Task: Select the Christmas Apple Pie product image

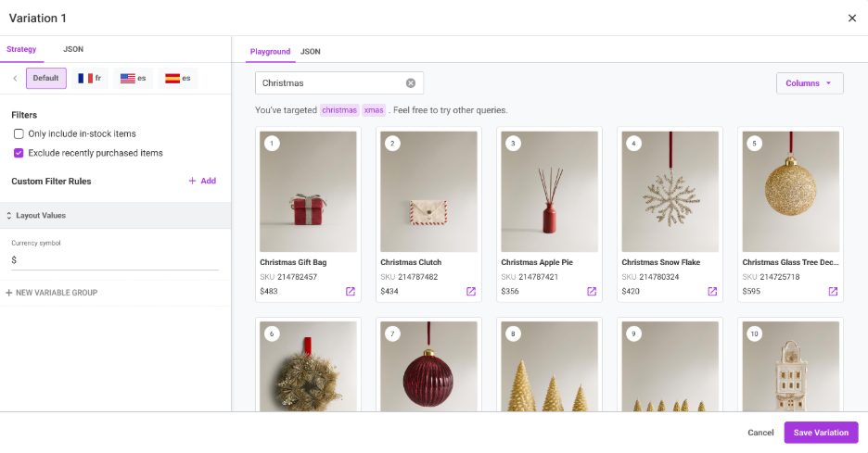Action: pos(550,192)
